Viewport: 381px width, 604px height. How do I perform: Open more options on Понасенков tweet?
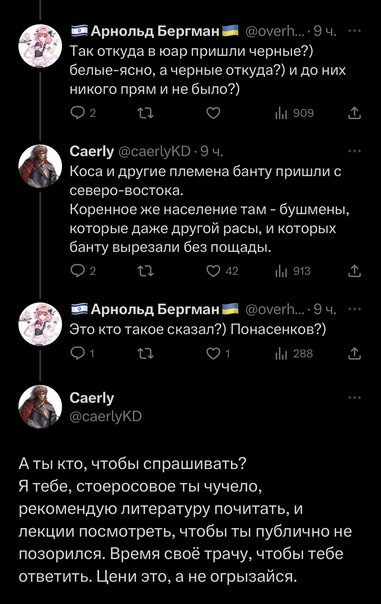(354, 309)
